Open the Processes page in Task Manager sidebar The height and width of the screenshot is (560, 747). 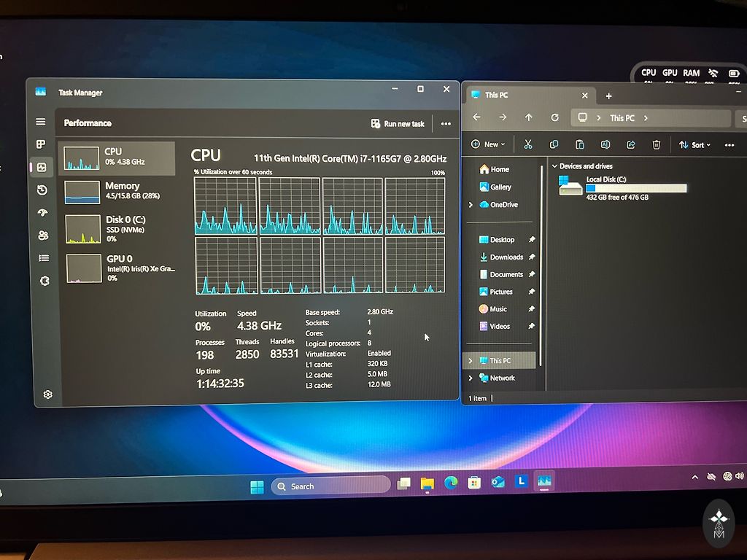(41, 144)
